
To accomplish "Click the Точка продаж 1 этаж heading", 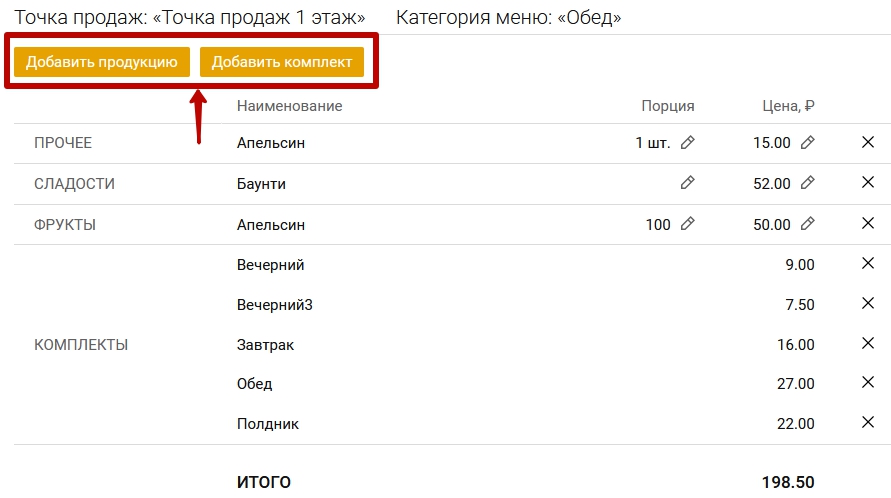I will 190,18.
